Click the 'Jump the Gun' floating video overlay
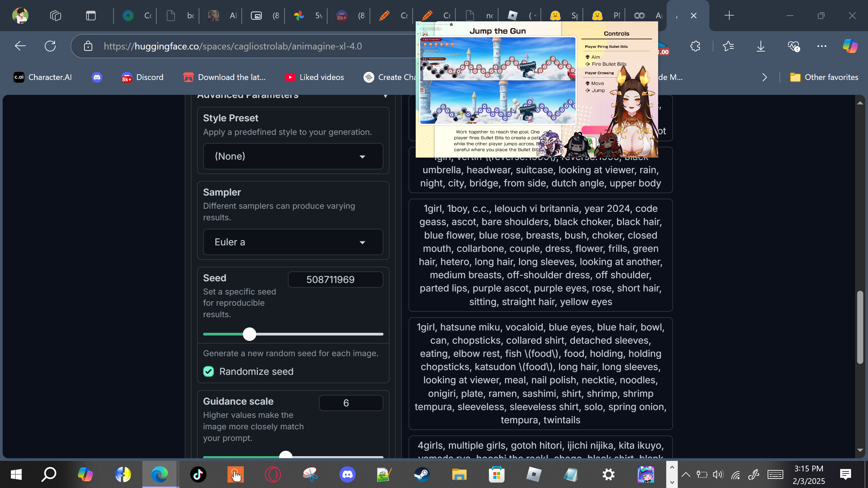Screen dimensions: 868x488 (x=537, y=89)
